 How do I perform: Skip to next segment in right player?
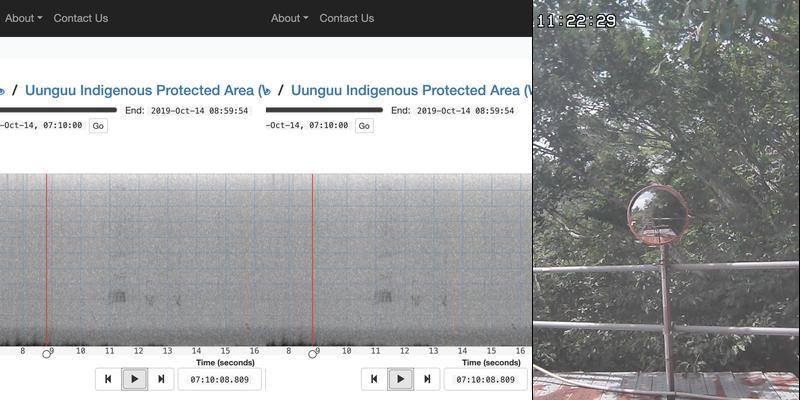426,379
